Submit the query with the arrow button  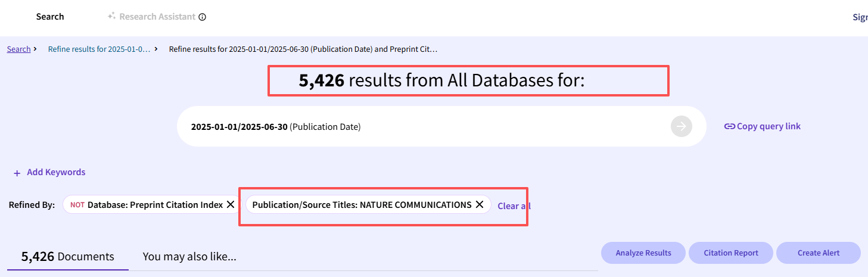point(682,126)
